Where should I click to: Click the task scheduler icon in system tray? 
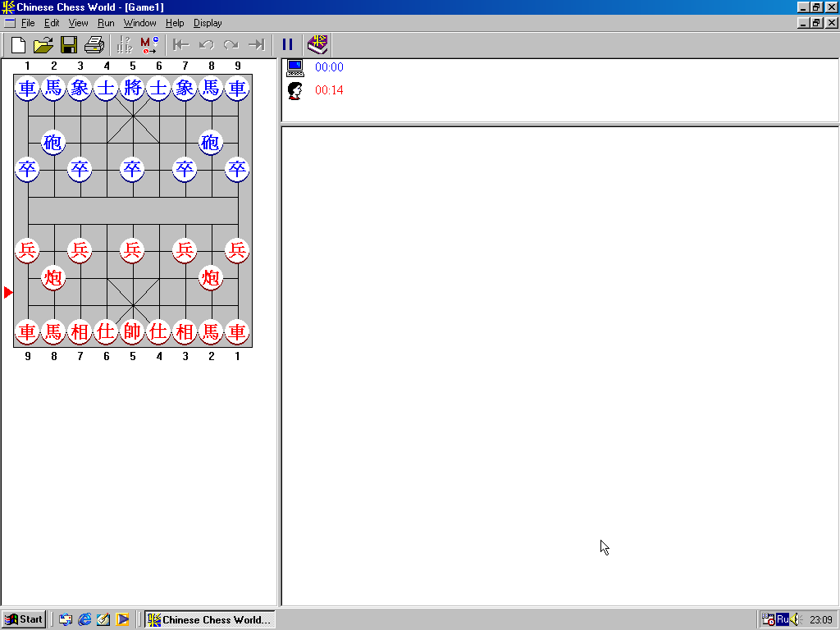click(x=769, y=619)
